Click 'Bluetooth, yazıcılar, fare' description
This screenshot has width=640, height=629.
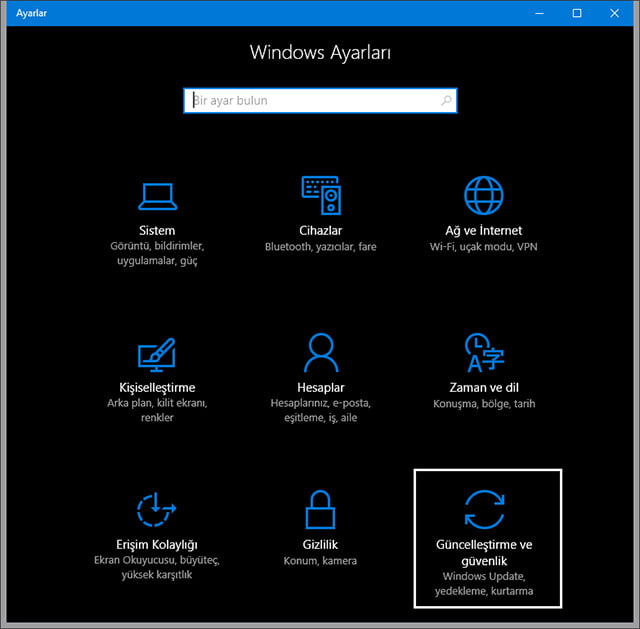click(x=320, y=247)
